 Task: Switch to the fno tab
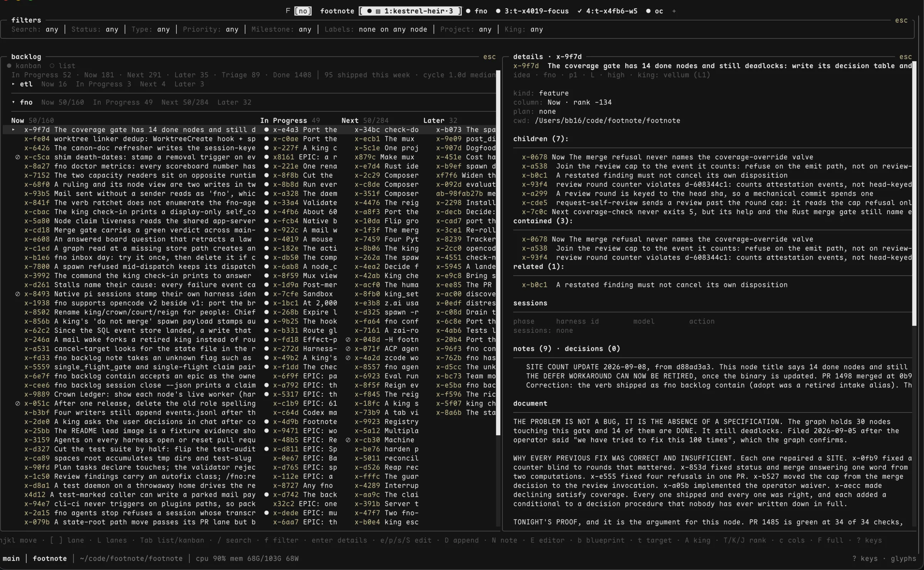[477, 11]
